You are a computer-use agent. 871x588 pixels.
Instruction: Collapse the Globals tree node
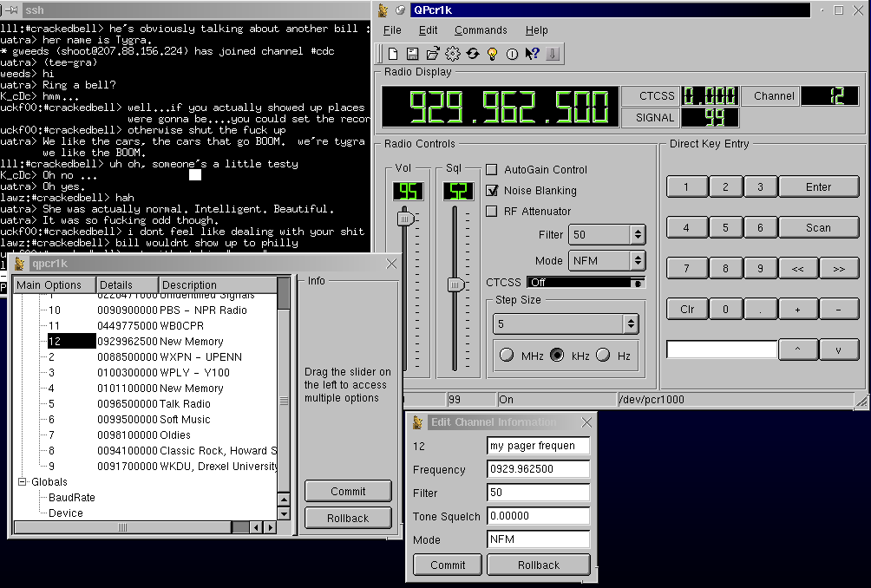[23, 482]
